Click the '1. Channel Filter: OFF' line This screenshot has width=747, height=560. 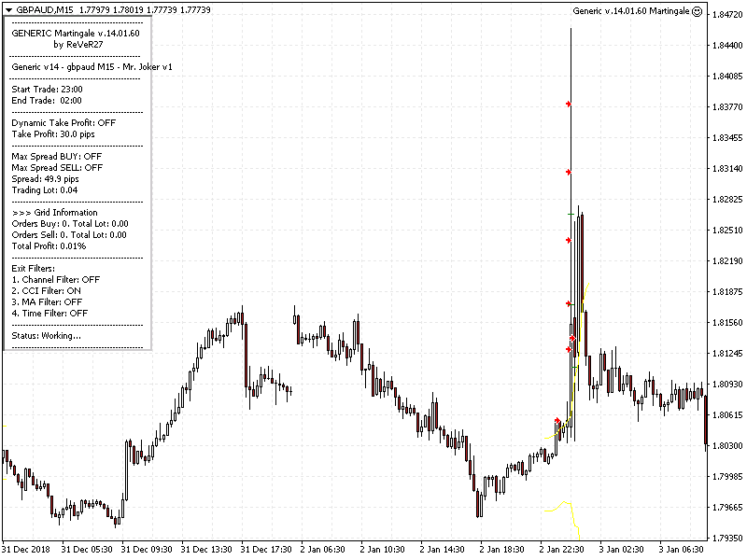tap(56, 280)
